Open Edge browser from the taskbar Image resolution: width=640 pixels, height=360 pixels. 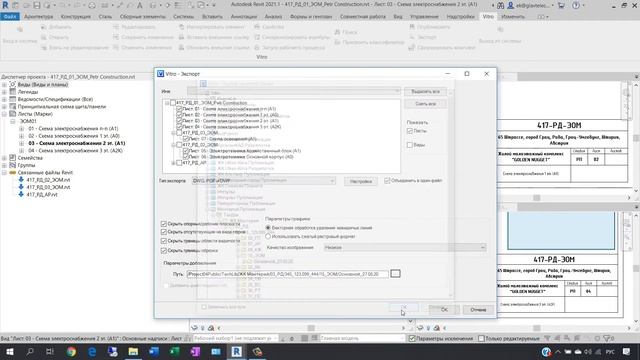(92, 351)
